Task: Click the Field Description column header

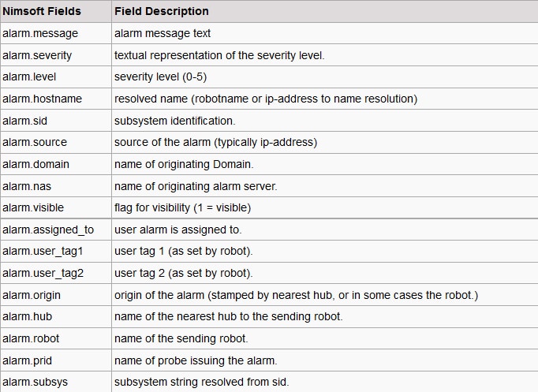Action: [x=162, y=12]
